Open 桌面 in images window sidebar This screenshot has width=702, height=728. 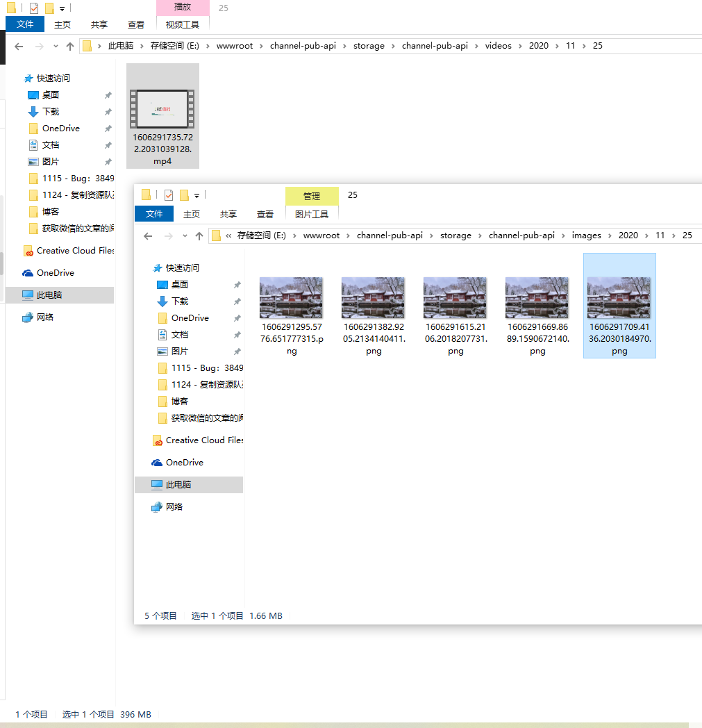179,285
